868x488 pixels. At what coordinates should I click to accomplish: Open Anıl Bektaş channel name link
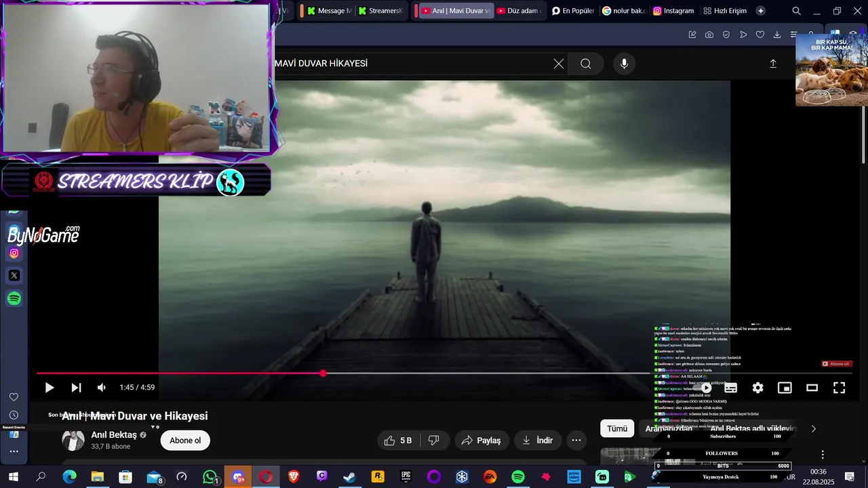coord(114,434)
